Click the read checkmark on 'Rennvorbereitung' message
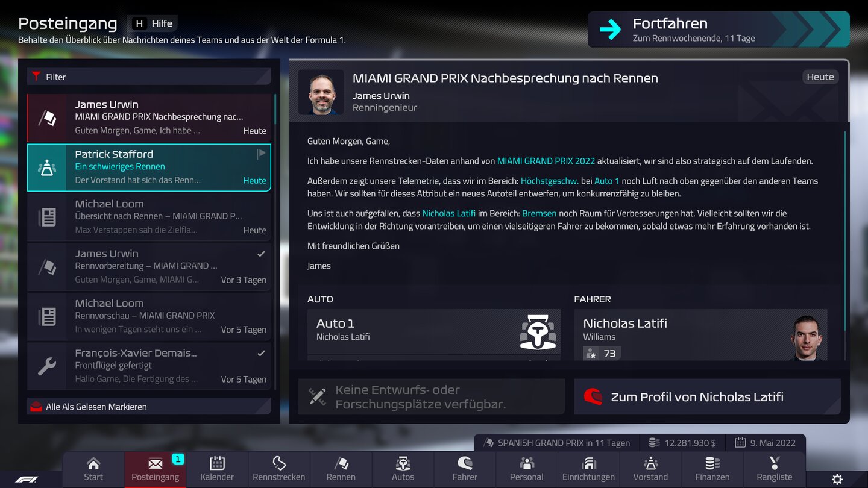 coord(261,254)
